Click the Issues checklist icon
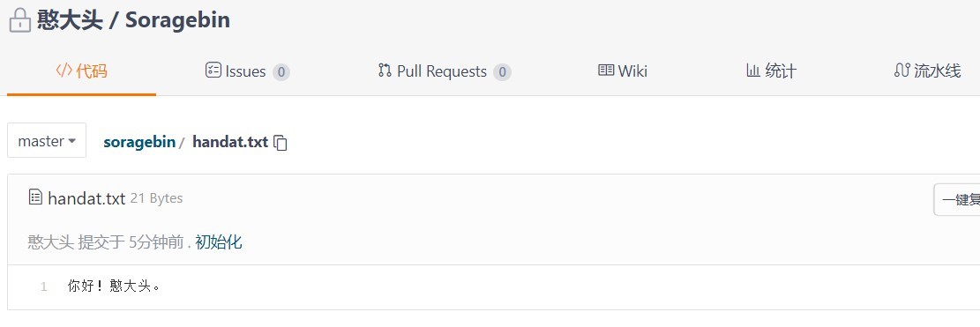The height and width of the screenshot is (327, 980). pyautogui.click(x=213, y=71)
